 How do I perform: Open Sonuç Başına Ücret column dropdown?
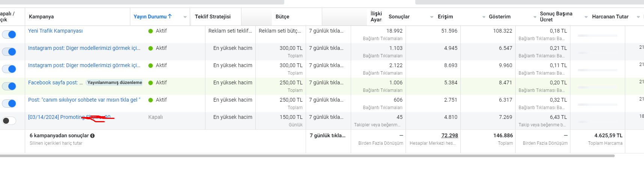click(x=586, y=17)
